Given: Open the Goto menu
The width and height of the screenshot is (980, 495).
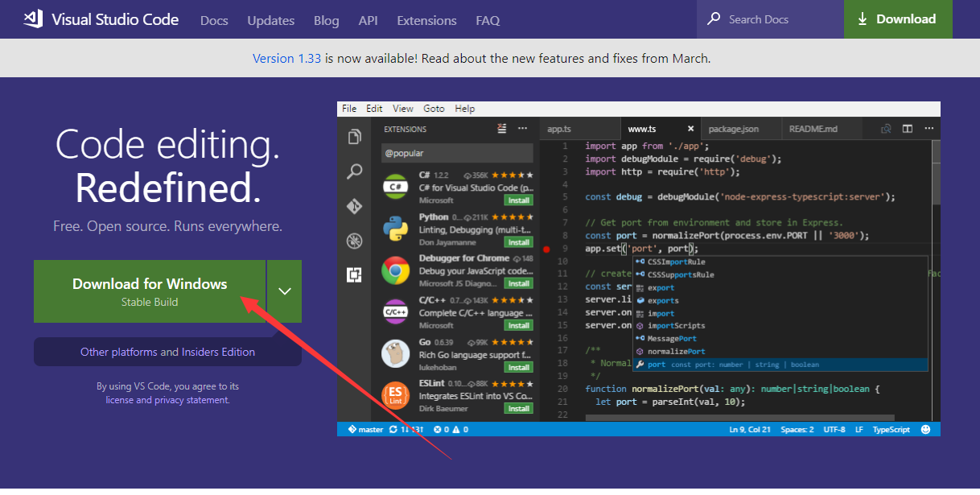Looking at the screenshot, I should (x=434, y=109).
